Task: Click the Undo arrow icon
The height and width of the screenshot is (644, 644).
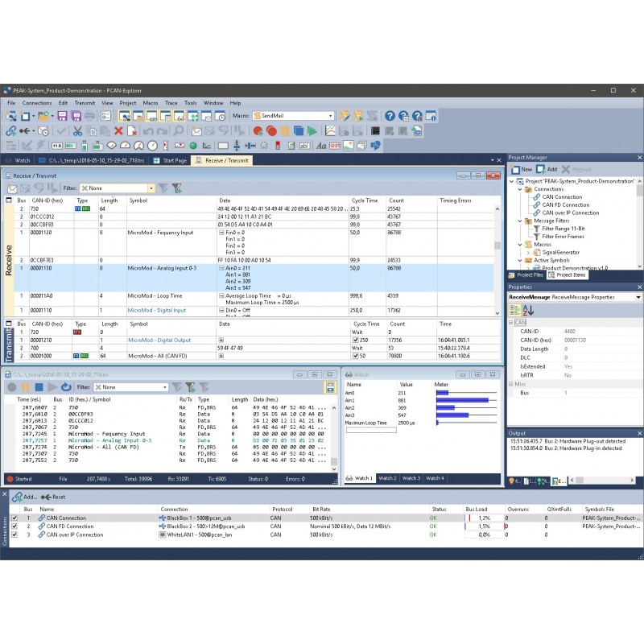Action: (x=148, y=131)
